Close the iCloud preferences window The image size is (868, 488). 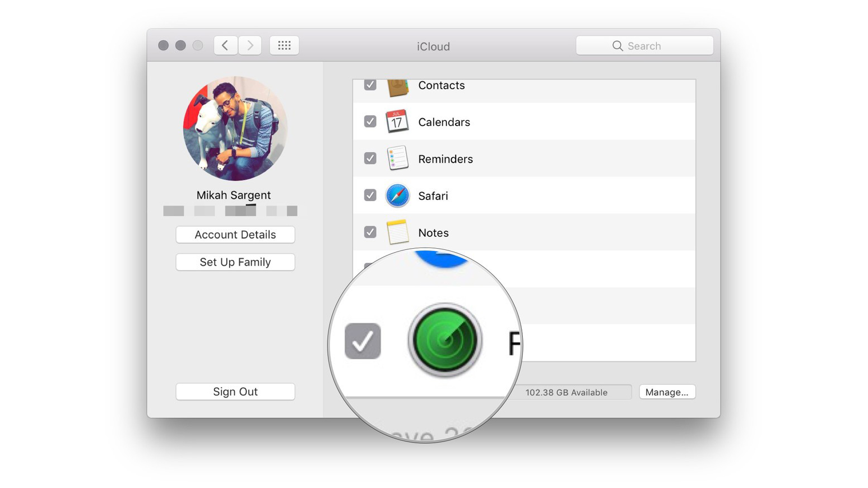tap(163, 45)
